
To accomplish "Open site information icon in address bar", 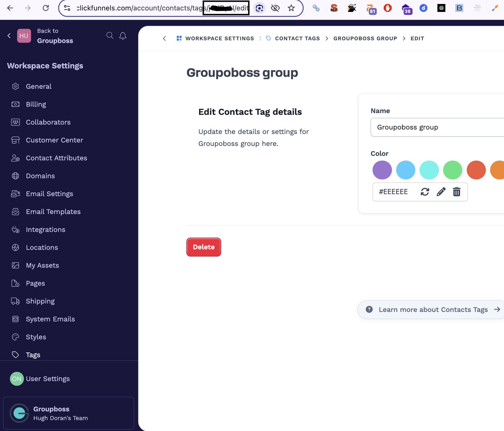I will (67, 8).
